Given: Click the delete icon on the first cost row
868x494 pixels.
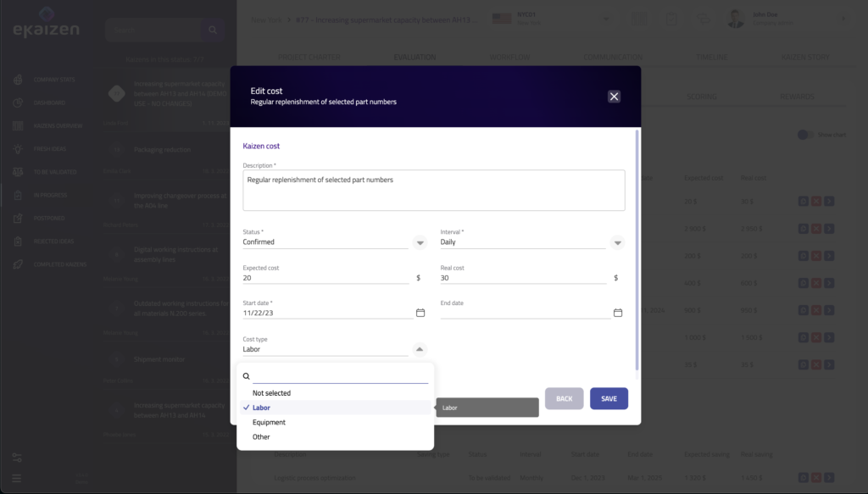Looking at the screenshot, I should 816,201.
